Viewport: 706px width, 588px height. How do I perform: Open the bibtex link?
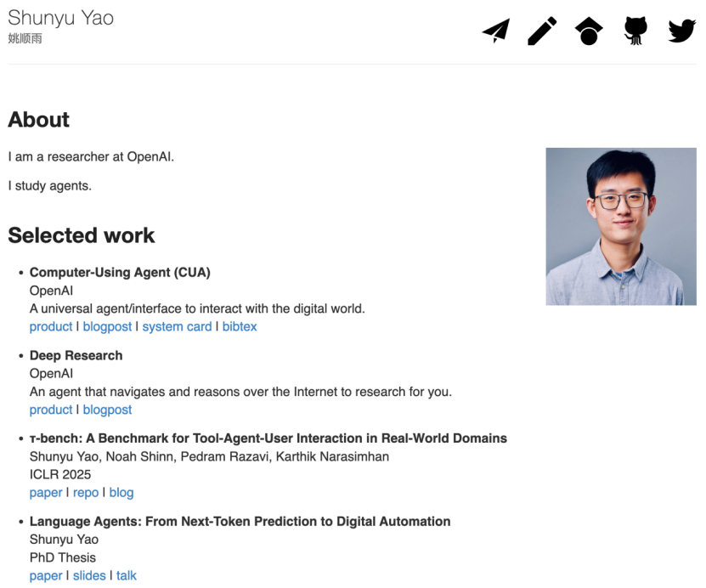[x=240, y=326]
